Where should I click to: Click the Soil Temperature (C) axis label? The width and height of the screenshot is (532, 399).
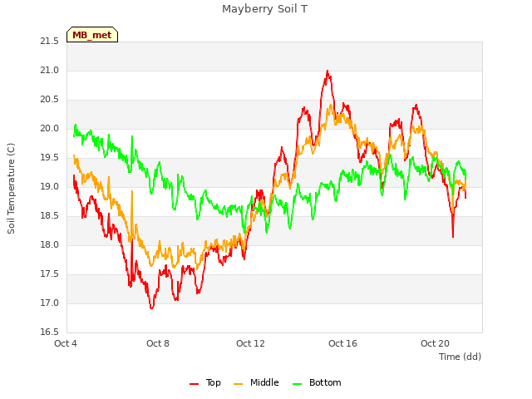tap(11, 189)
